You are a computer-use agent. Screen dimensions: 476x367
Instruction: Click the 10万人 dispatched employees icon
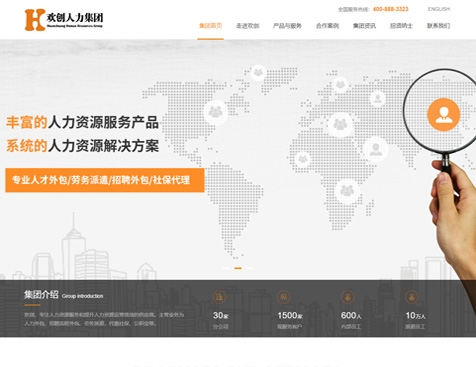(x=412, y=296)
